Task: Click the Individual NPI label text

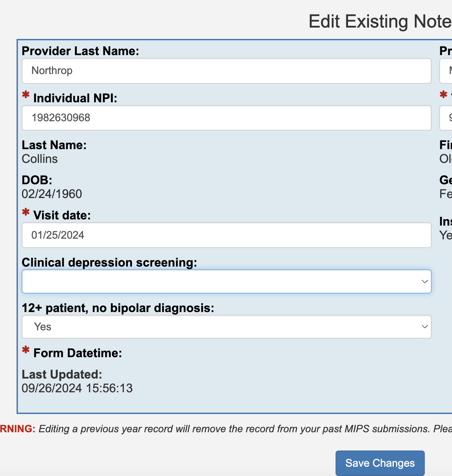Action: (75, 98)
